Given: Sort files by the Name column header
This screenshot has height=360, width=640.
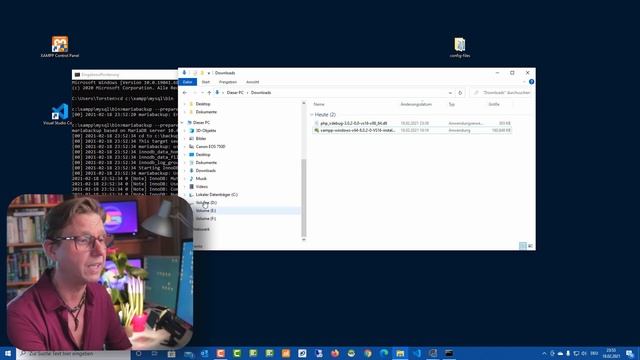Looking at the screenshot, I should 319,104.
